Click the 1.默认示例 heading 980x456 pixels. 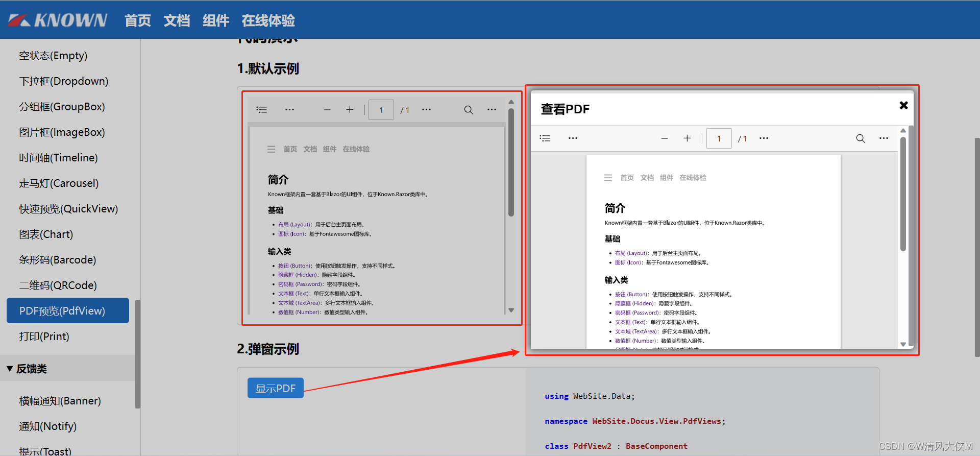click(x=268, y=68)
